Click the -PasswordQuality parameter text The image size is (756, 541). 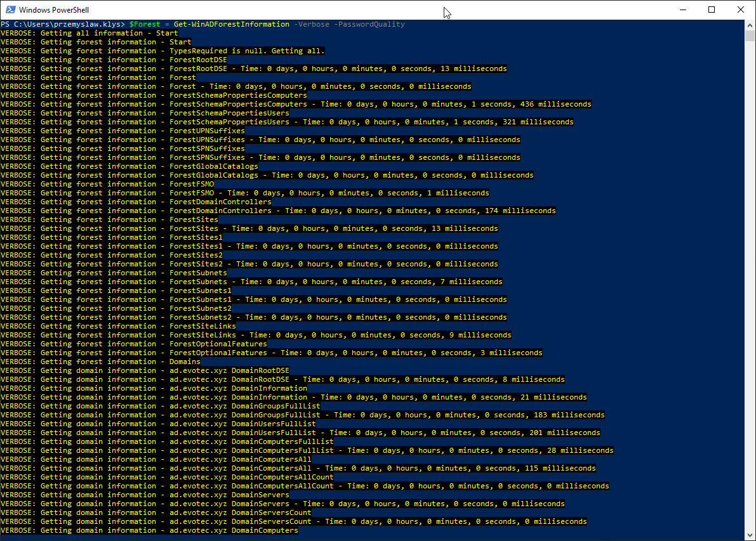point(367,23)
